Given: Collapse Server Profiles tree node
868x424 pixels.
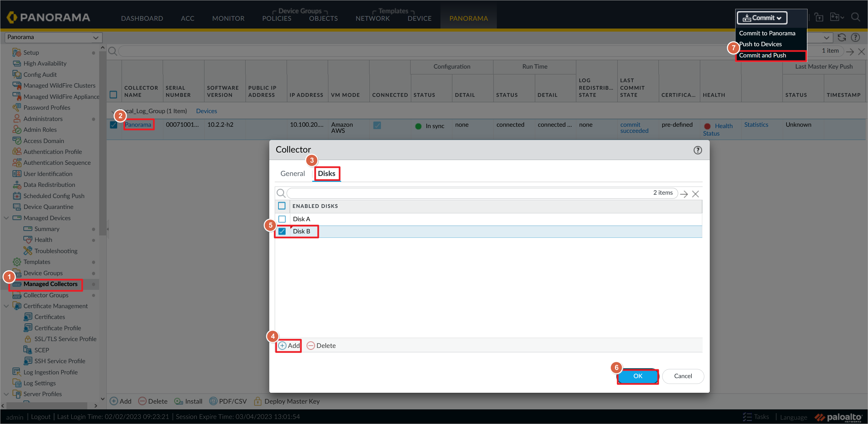Looking at the screenshot, I should [6, 394].
